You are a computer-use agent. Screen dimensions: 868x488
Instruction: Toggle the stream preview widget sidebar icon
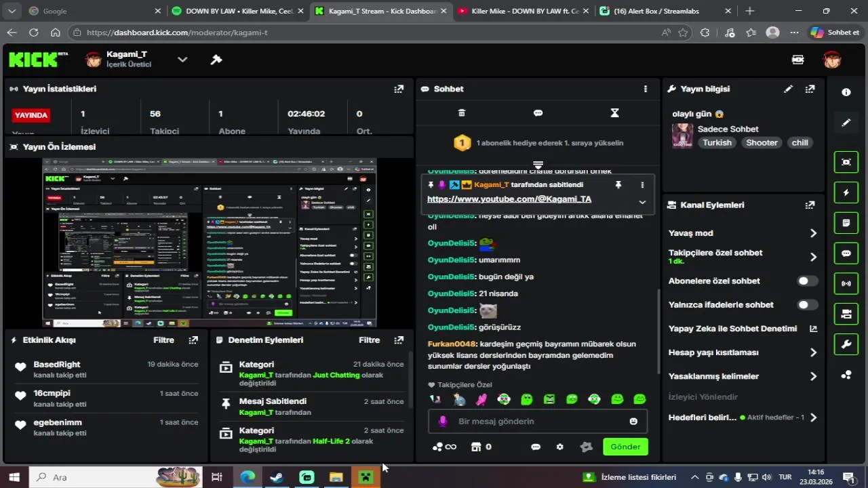pyautogui.click(x=846, y=162)
